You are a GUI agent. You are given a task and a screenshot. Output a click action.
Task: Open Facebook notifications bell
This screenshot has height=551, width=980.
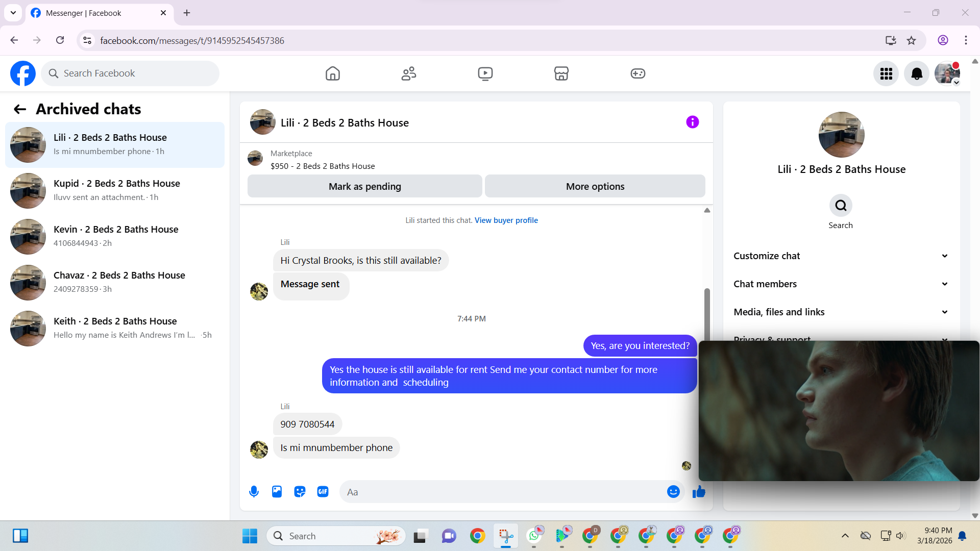[917, 74]
